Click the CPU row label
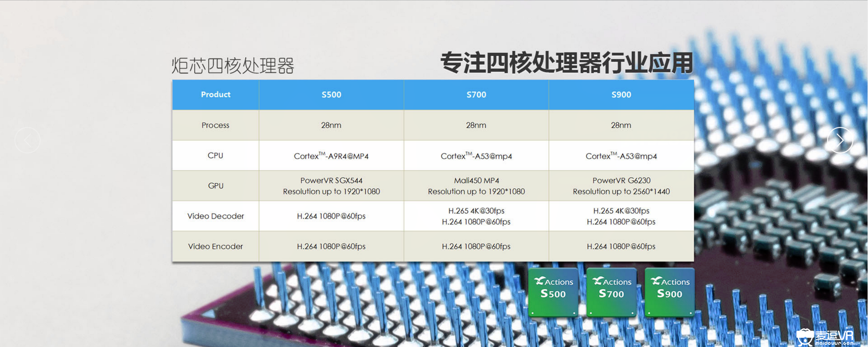The width and height of the screenshot is (868, 347). point(216,155)
